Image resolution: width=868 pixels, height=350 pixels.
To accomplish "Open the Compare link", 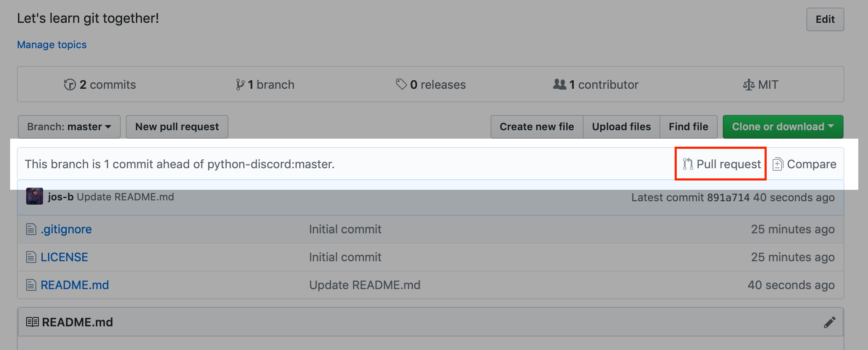I will pos(805,164).
